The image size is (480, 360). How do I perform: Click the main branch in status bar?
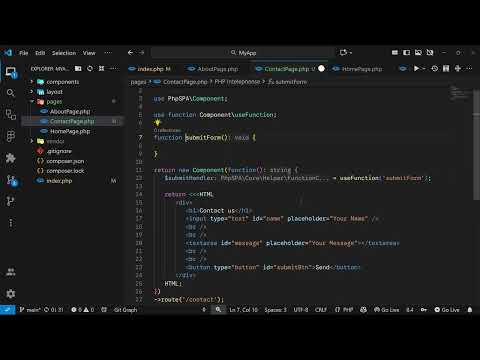pyautogui.click(x=30, y=310)
